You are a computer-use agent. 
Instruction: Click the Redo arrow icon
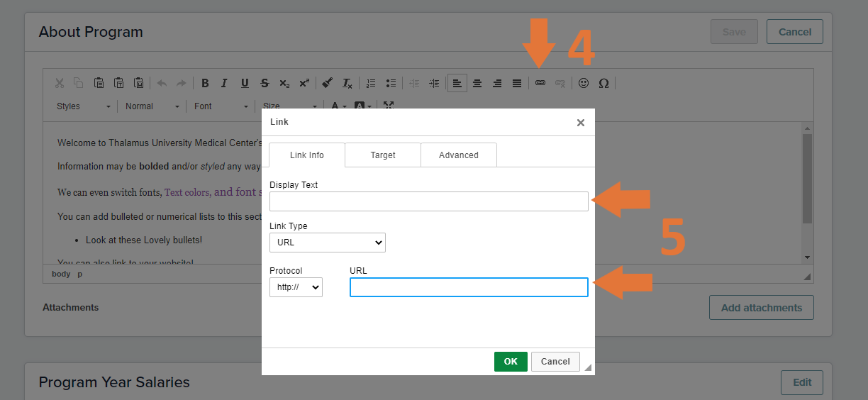[x=182, y=83]
